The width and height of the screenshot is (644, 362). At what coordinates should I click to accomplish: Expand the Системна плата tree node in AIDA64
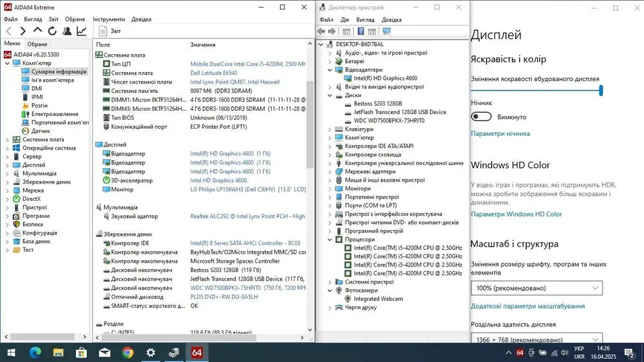tap(8, 139)
